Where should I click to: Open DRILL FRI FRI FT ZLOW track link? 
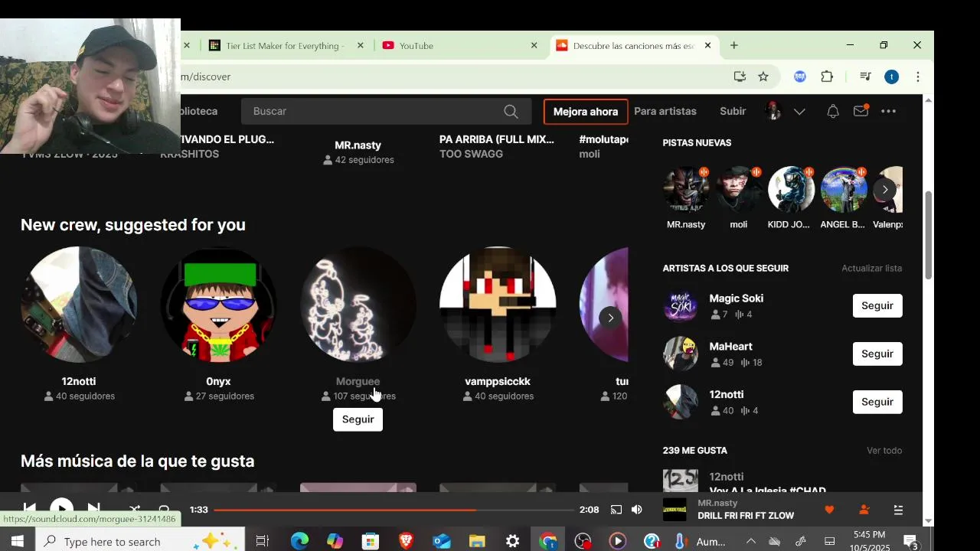click(746, 516)
